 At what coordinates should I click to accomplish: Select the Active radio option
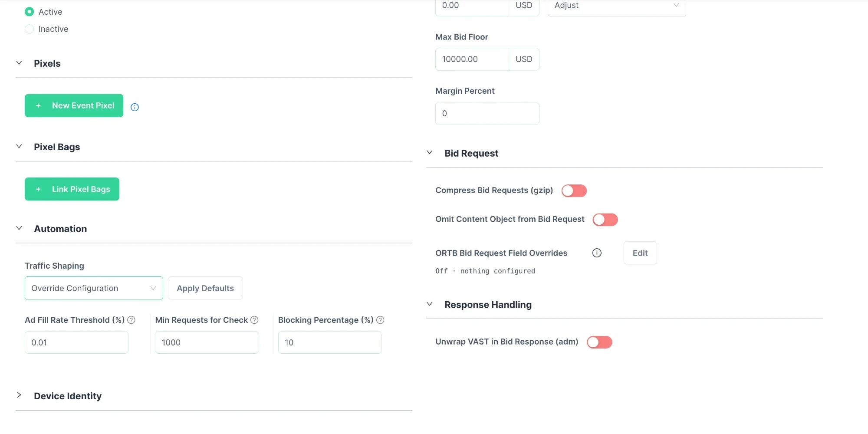coord(30,12)
